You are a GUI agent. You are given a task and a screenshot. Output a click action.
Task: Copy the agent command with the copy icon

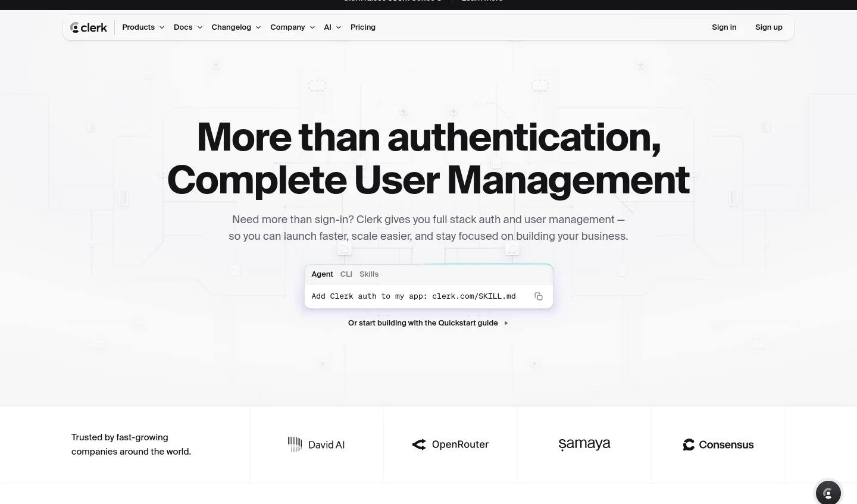539,296
